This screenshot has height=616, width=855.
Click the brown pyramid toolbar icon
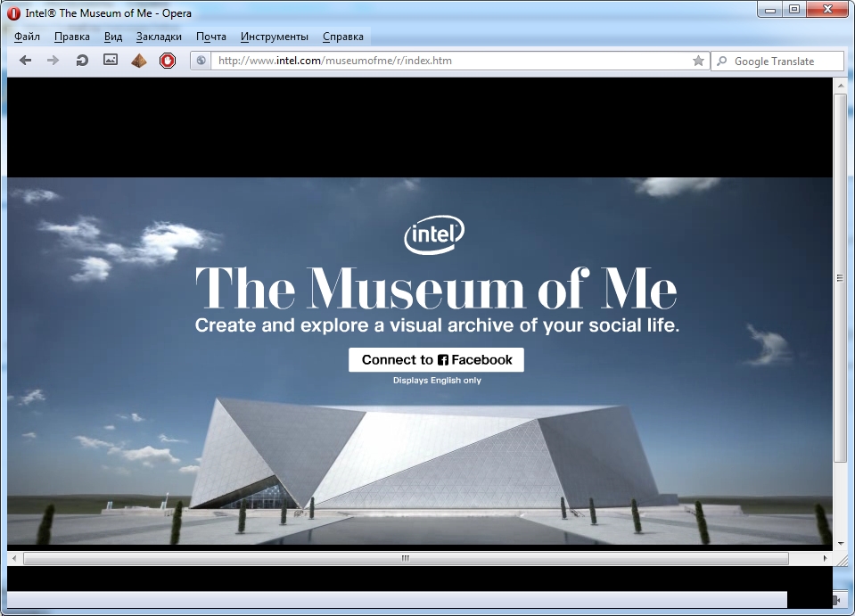(139, 61)
